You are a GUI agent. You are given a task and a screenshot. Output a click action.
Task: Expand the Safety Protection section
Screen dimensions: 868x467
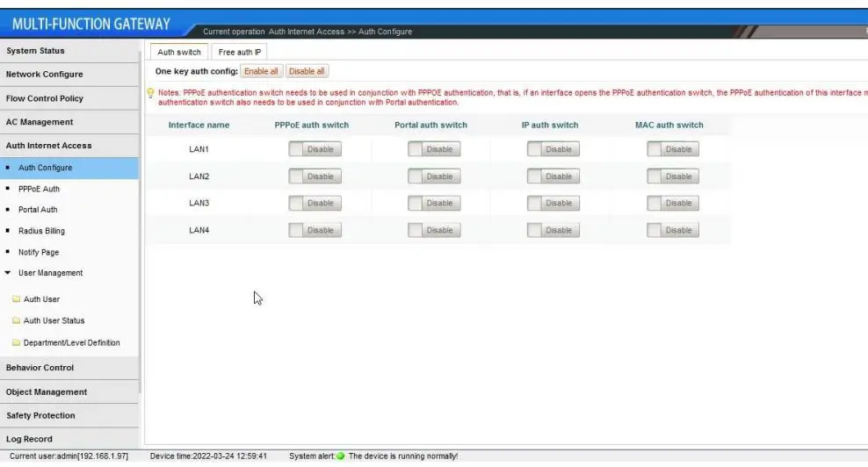[69, 415]
